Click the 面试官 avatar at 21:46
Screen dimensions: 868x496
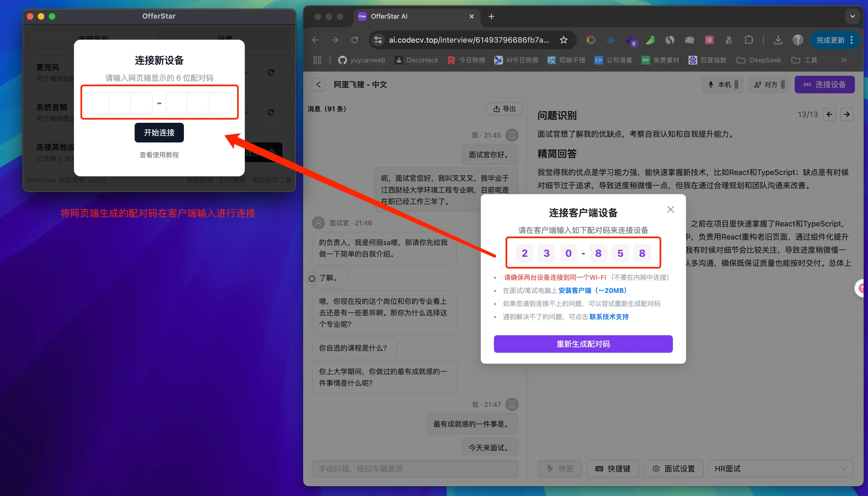(319, 223)
